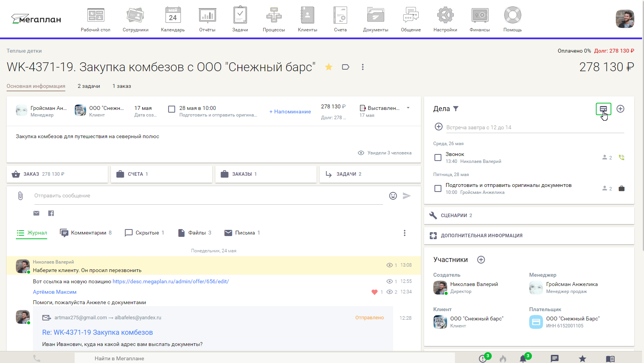Screen dimensions: 644x363
Task: Click Встреча завтра с 12 до 14 field
Action: coord(535,127)
